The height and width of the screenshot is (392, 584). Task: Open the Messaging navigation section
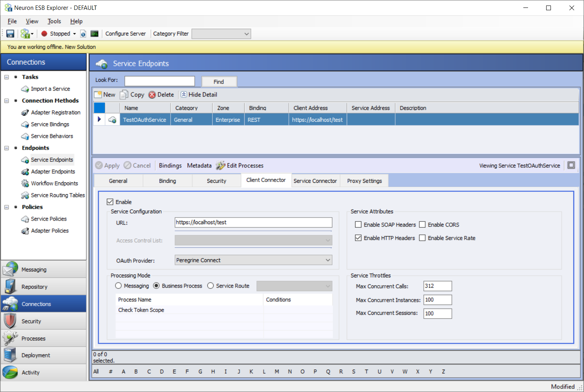43,269
